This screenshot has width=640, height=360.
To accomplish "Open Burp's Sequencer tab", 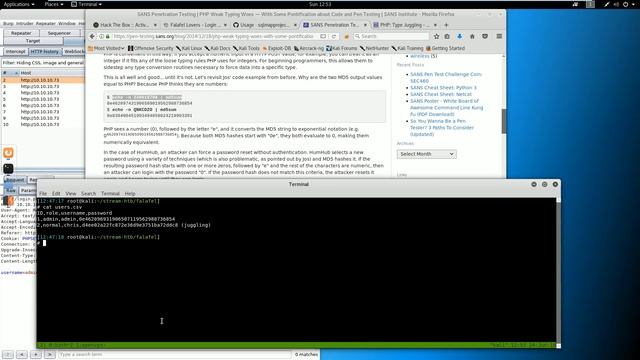I will (x=59, y=33).
